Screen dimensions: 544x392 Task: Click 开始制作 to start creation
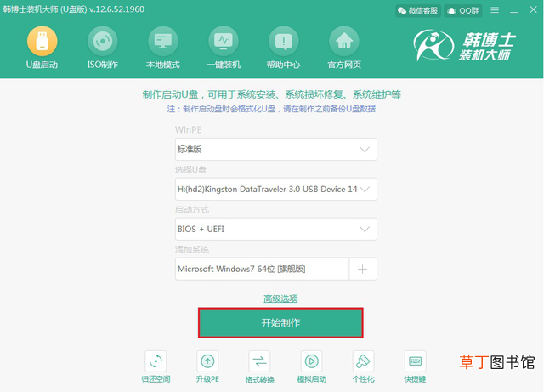click(280, 323)
